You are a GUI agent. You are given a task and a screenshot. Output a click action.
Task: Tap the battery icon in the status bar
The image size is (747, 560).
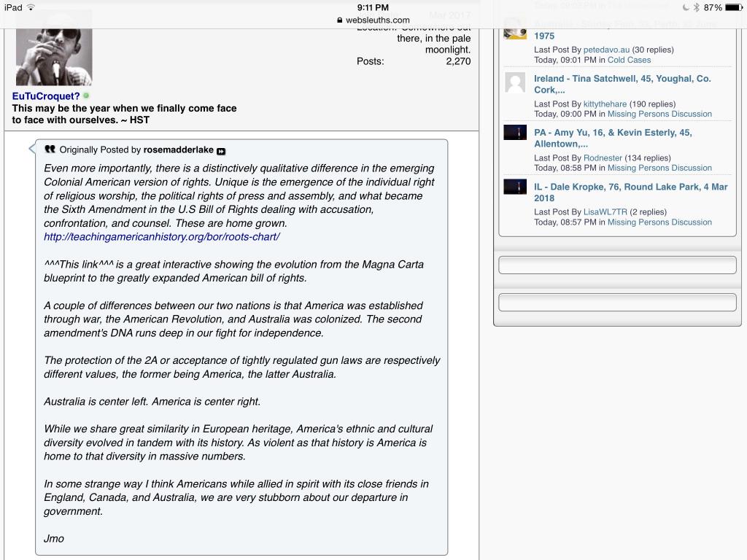[x=733, y=7]
